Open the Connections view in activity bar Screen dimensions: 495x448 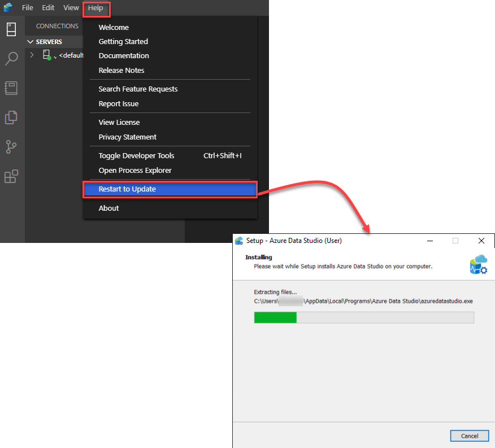[x=11, y=29]
